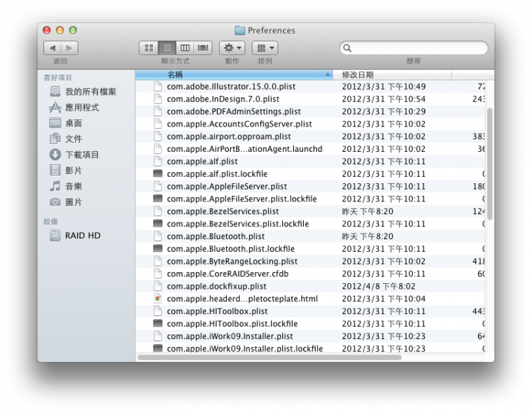This screenshot has height=414, width=532.
Task: Switch to list view
Action: [x=167, y=48]
